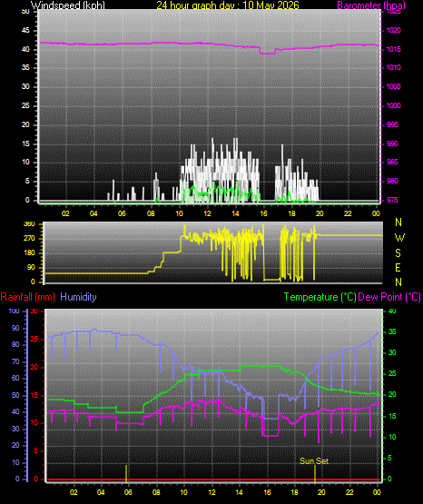
Task: Select the 'Windspeed (kph)' heading
Action: tap(68, 5)
